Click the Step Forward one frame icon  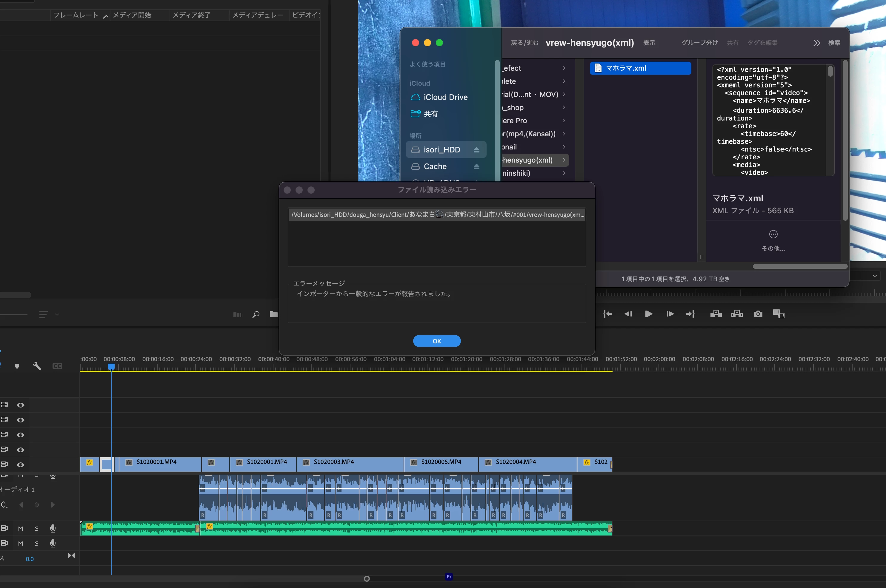[670, 314]
